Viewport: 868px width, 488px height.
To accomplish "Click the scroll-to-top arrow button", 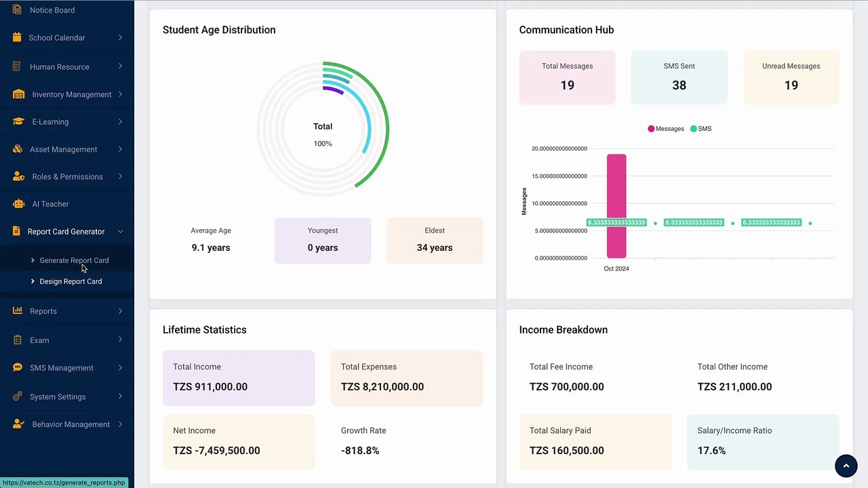I will pyautogui.click(x=846, y=466).
